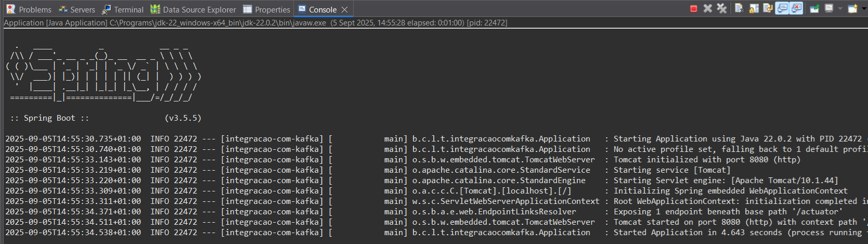Open the Data Source Explorer tab
The height and width of the screenshot is (244, 868).
(x=193, y=9)
